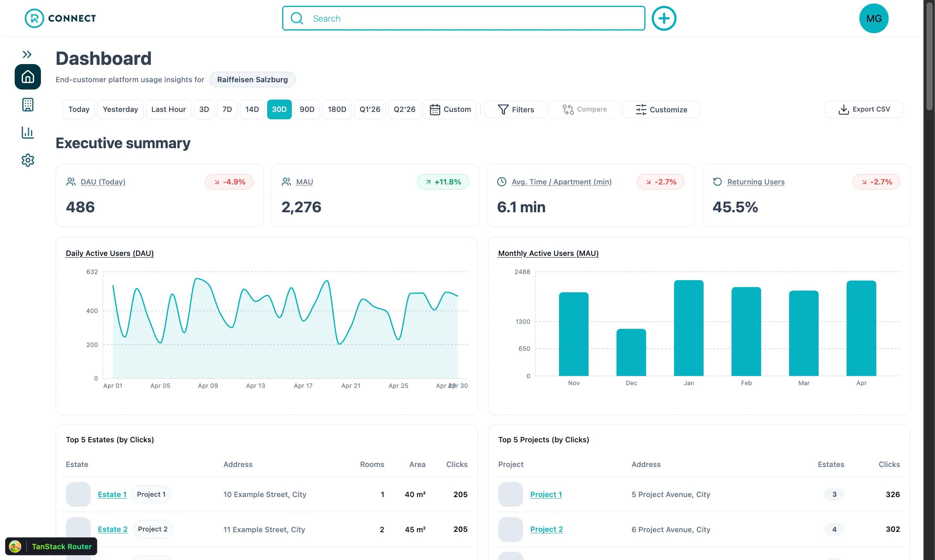Open the analytics bar chart sidebar icon
The width and height of the screenshot is (935, 560).
[28, 132]
